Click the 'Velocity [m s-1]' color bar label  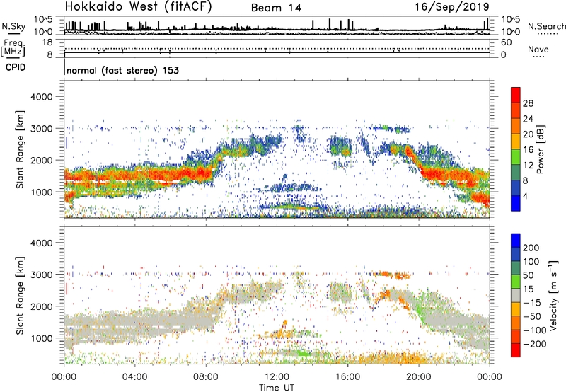coord(553,295)
